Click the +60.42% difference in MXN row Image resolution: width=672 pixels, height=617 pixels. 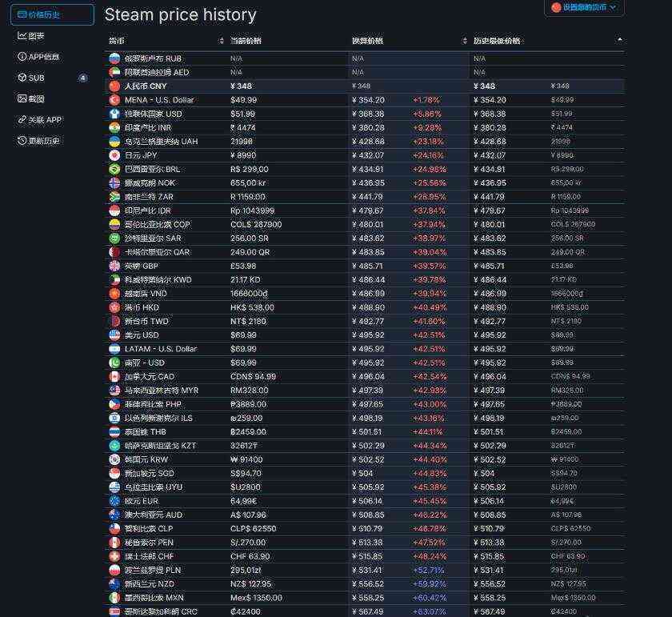[x=430, y=598]
